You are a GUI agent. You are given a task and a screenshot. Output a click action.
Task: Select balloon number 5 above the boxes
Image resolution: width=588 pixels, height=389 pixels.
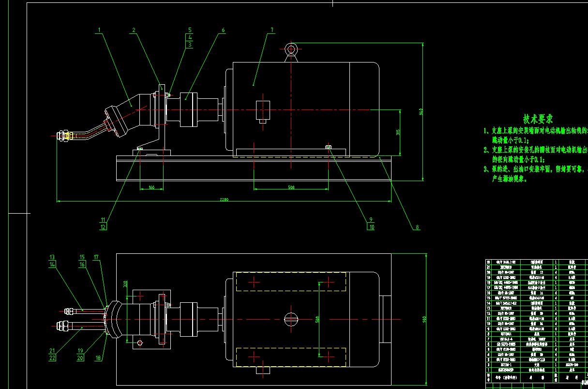pos(190,30)
